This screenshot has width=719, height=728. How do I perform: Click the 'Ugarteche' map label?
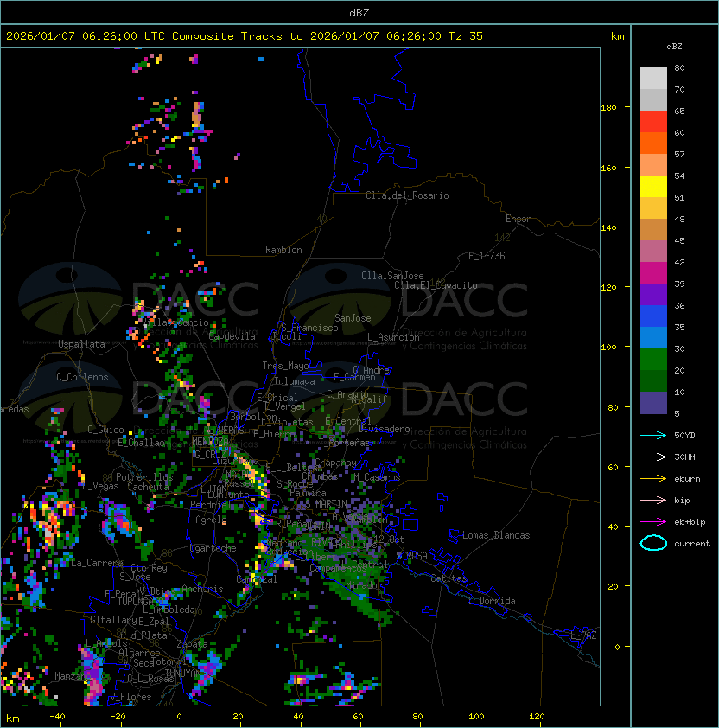pos(213,548)
